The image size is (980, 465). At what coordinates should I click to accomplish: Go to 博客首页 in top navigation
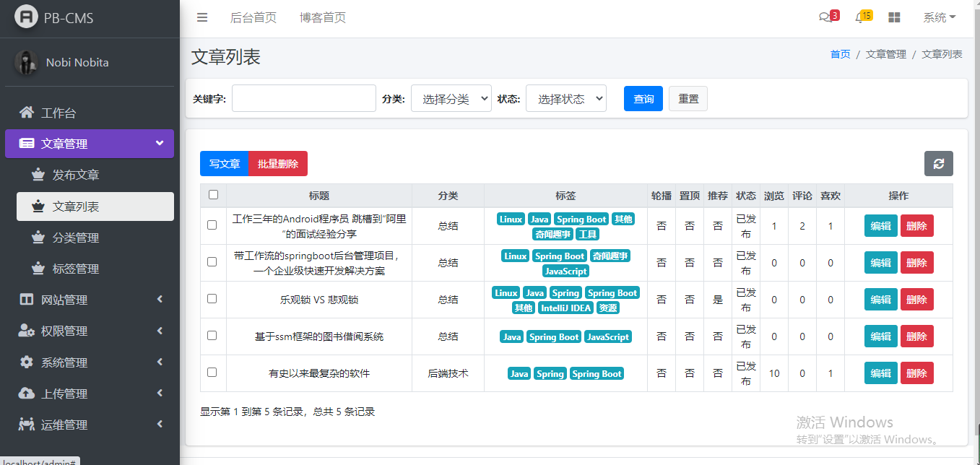click(x=322, y=18)
